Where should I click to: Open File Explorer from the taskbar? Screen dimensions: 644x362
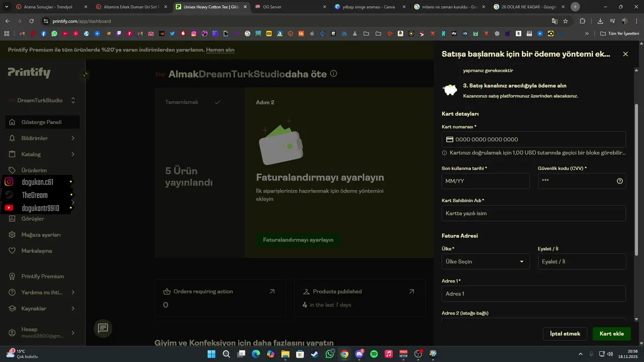click(x=285, y=354)
